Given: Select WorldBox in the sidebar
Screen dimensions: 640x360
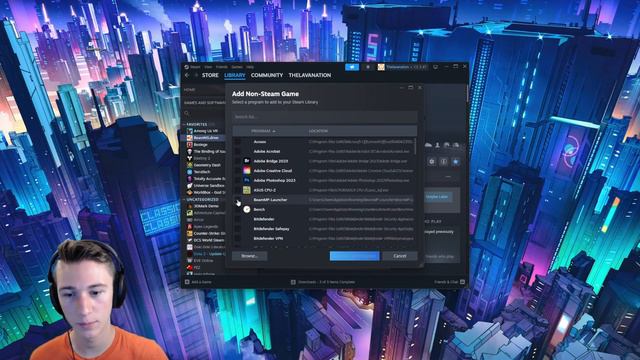Looking at the screenshot, I should tap(206, 192).
